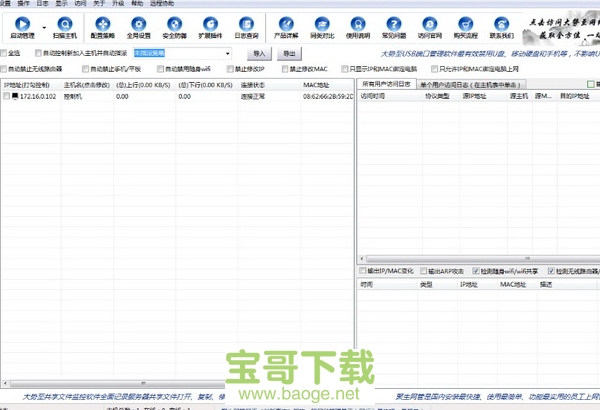Click the 导入 import button
Screen dimensions: 600x410
click(x=259, y=54)
